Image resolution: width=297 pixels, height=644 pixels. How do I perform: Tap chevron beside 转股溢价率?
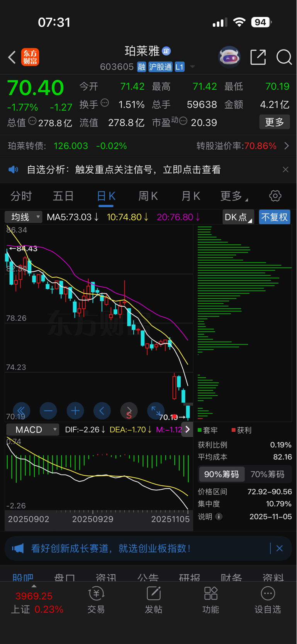[x=287, y=146]
